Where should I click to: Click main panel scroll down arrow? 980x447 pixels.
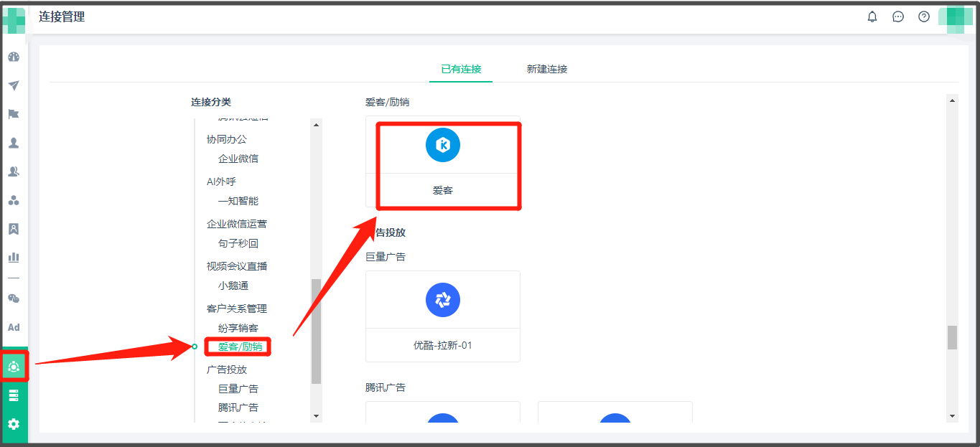coord(953,416)
